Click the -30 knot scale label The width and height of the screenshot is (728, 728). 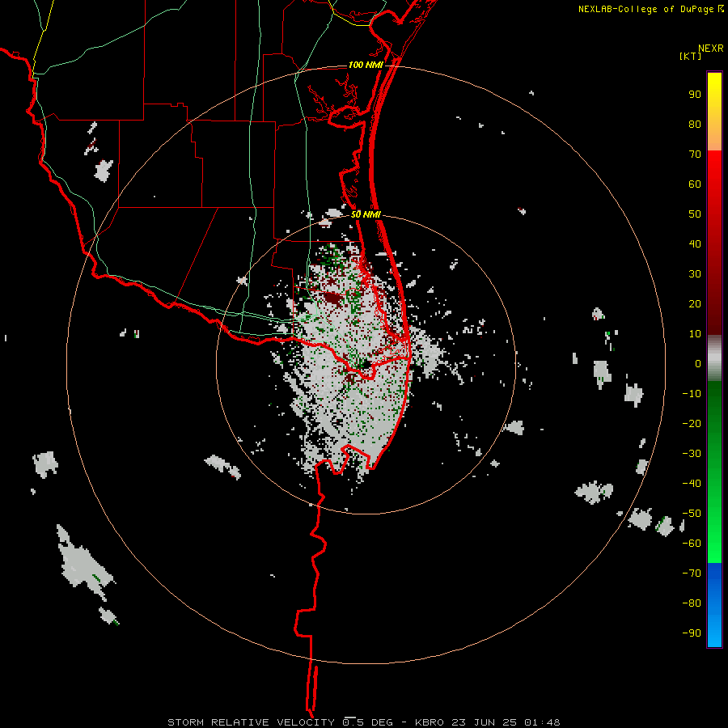point(692,454)
